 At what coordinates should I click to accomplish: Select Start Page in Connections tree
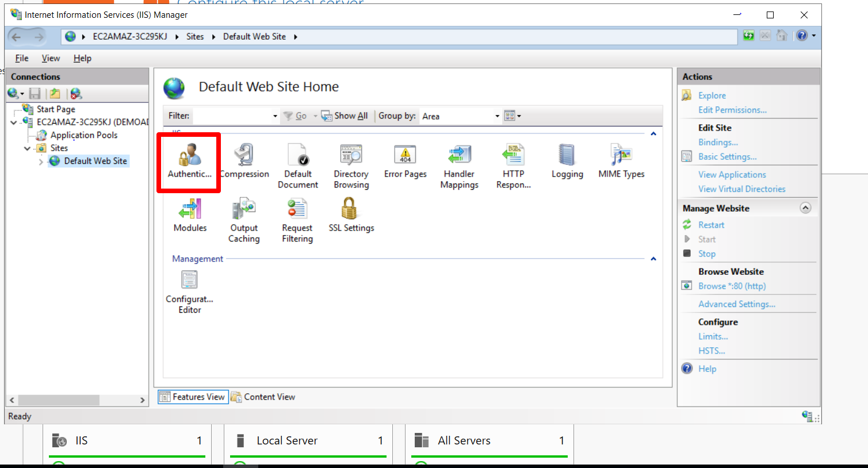[x=56, y=109]
